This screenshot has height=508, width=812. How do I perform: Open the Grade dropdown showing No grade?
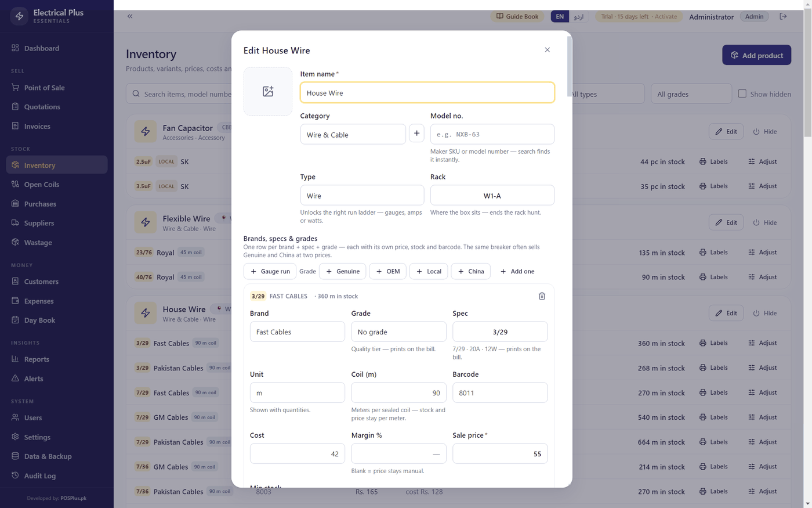click(398, 332)
